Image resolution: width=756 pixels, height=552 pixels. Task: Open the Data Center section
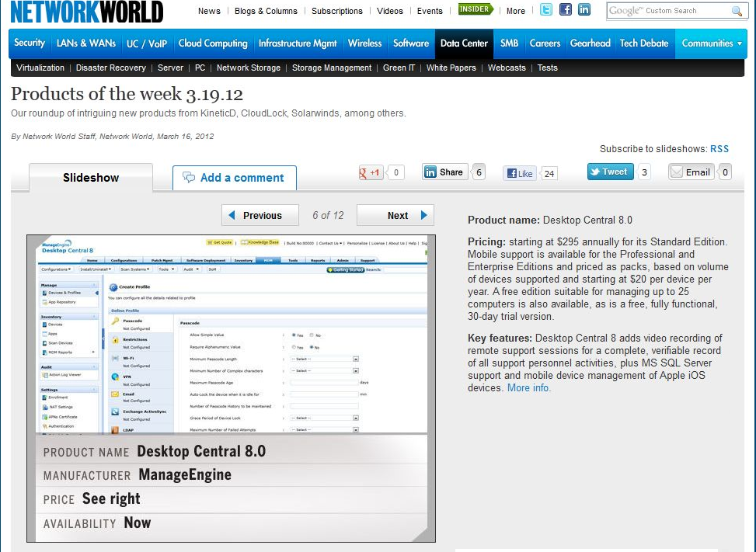tap(464, 43)
